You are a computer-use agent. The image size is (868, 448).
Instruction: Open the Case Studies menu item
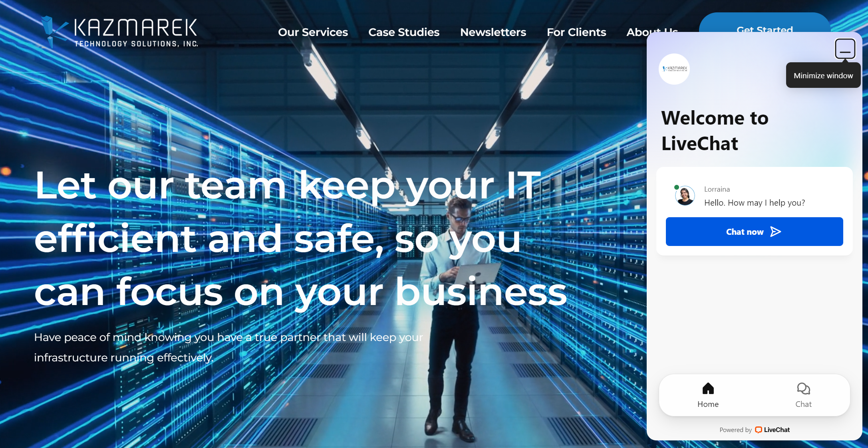click(x=404, y=32)
